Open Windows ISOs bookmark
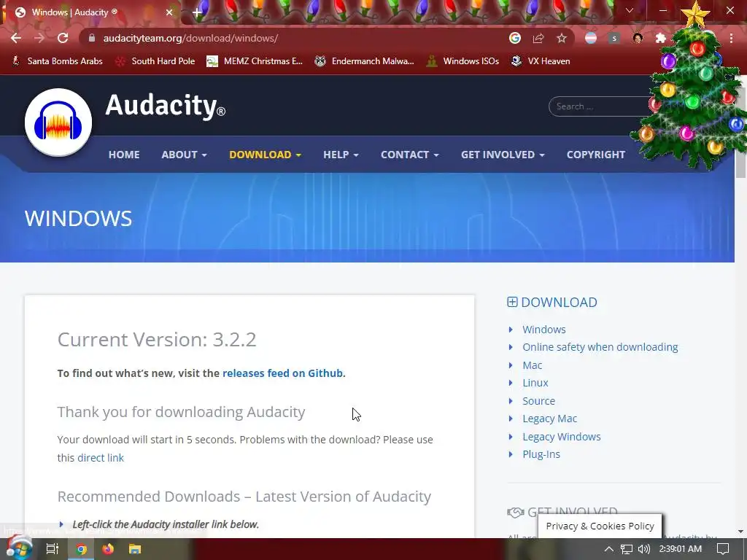 462,61
